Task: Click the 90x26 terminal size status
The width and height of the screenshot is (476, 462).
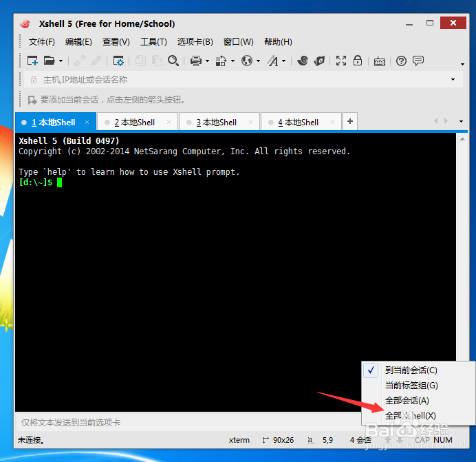Action: (x=279, y=440)
